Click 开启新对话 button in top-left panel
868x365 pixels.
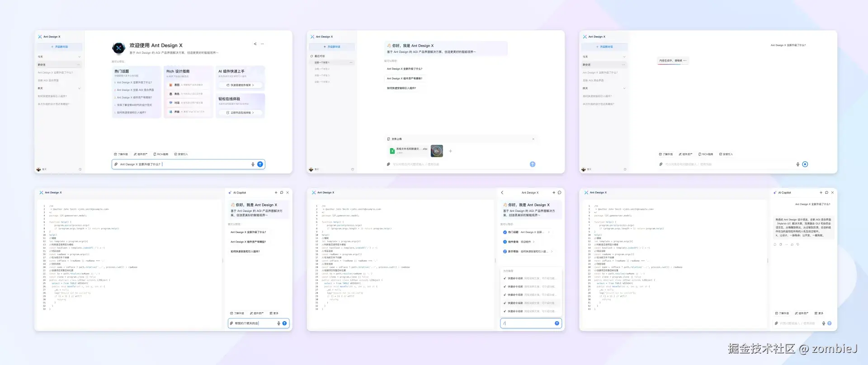[59, 47]
